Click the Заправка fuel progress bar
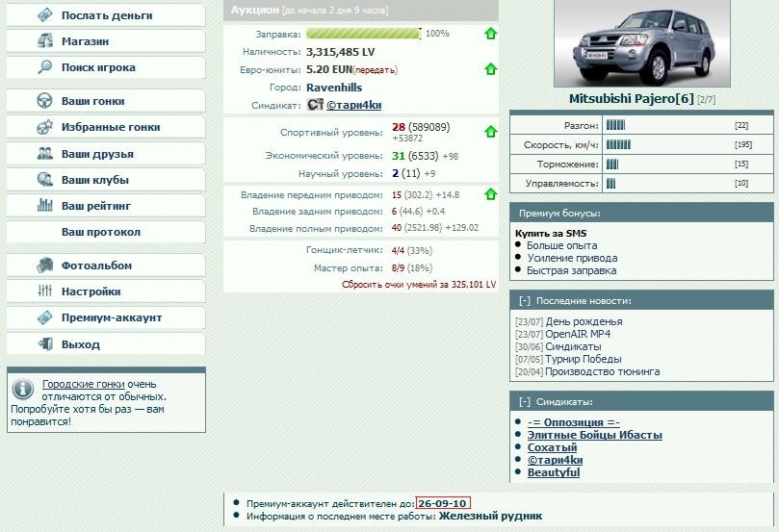Screen dimensions: 779x532 tap(364, 34)
